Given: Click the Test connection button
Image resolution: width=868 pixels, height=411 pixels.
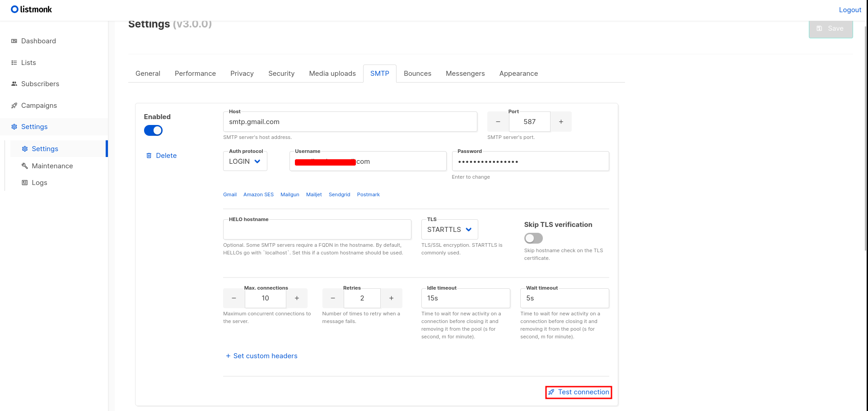Looking at the screenshot, I should coord(579,392).
